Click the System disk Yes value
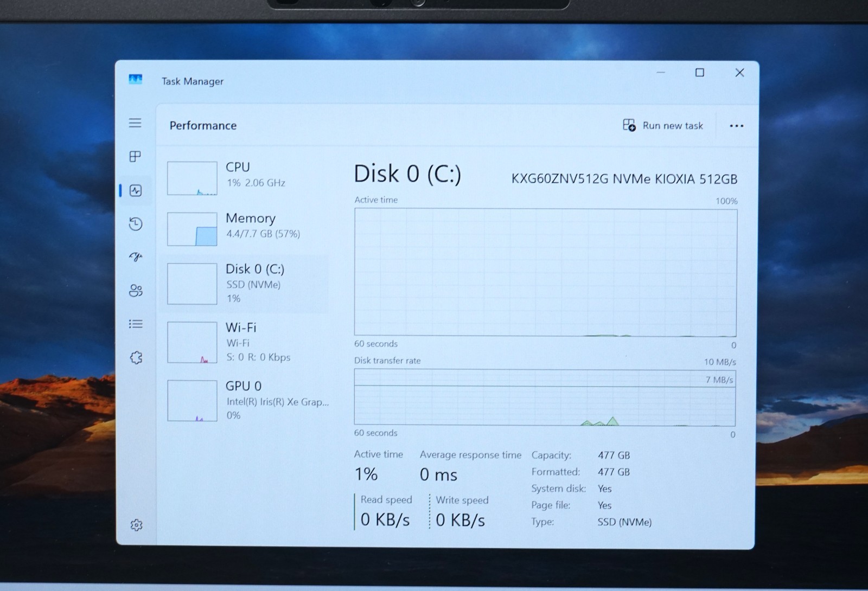Image resolution: width=868 pixels, height=591 pixels. coord(604,489)
